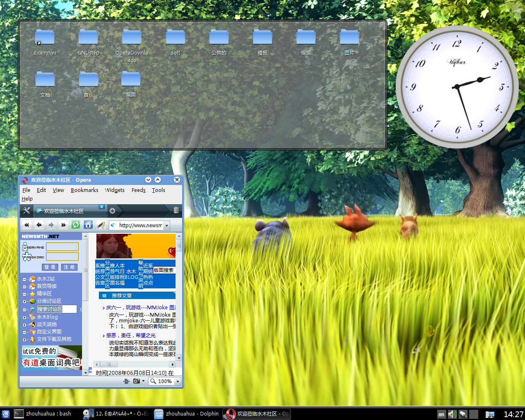Click the camera show-images icon in status bar

click(x=137, y=381)
